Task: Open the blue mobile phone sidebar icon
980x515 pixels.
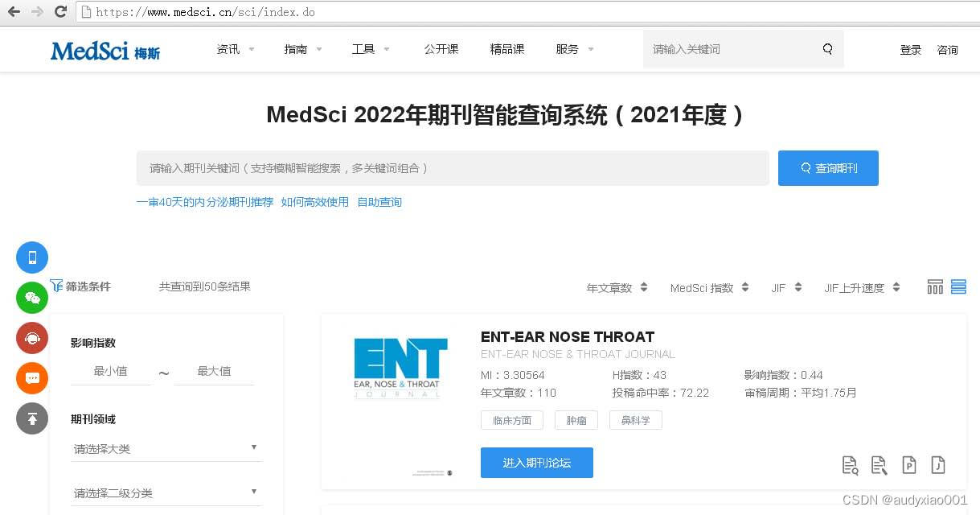Action: click(x=32, y=257)
